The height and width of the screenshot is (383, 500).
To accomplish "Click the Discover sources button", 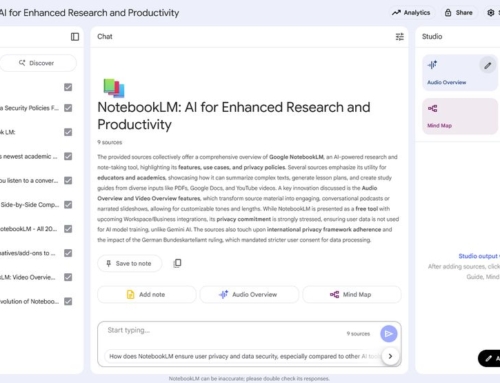I will [38, 63].
